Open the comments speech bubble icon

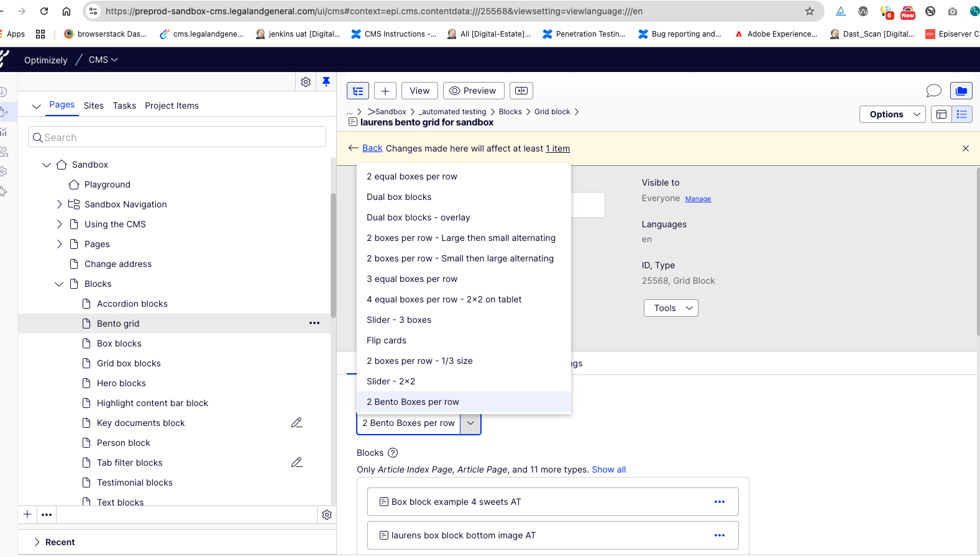[933, 91]
